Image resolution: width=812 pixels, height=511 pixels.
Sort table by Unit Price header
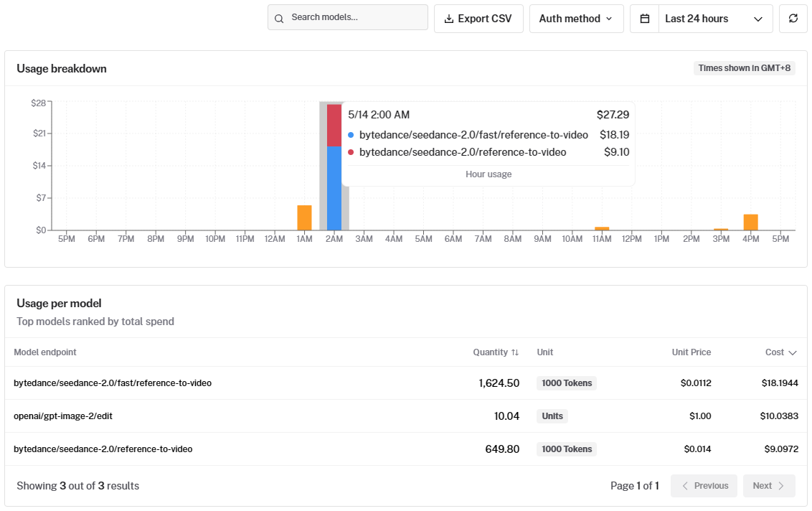click(x=691, y=352)
